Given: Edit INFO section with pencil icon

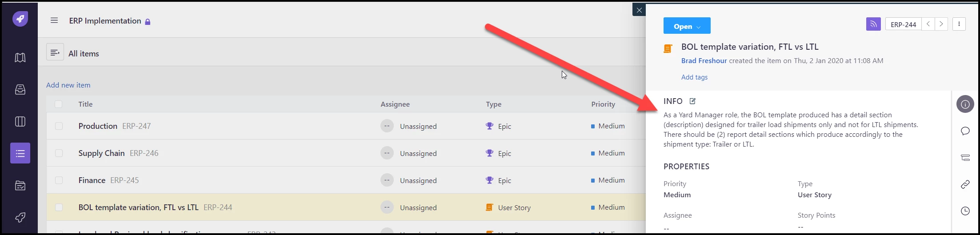Looking at the screenshot, I should click(692, 101).
